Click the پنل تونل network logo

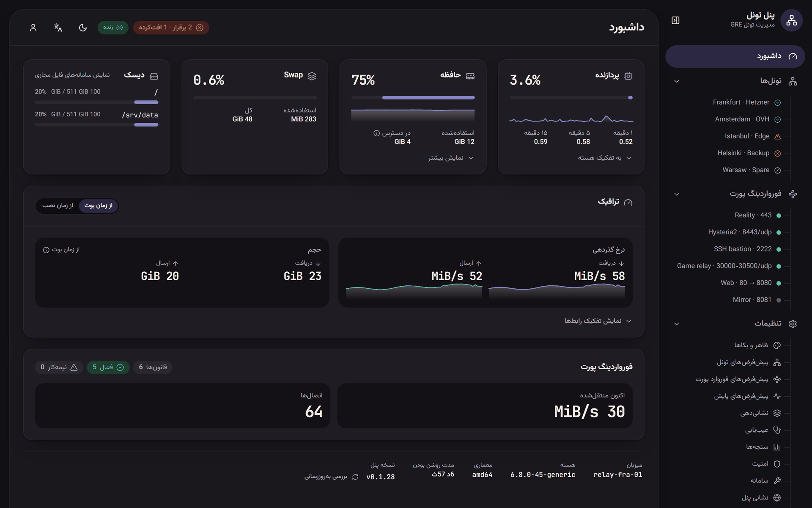[791, 20]
